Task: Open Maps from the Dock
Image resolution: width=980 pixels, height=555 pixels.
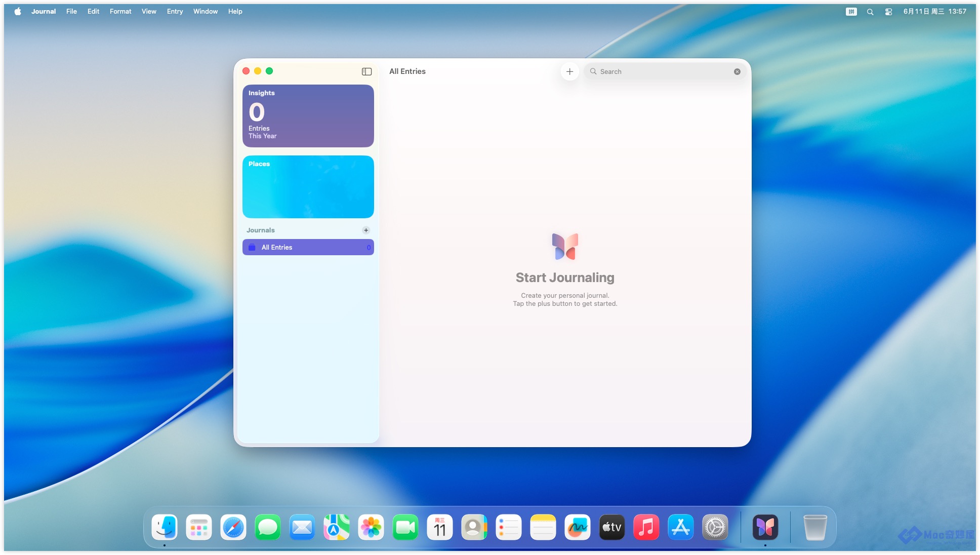Action: click(337, 527)
